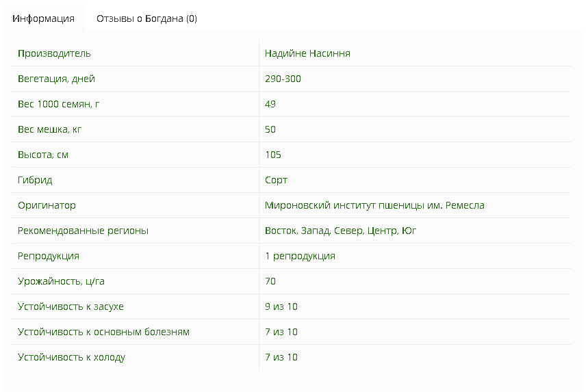Click the Рекомендованные регионы label
The image size is (588, 392).
(83, 231)
